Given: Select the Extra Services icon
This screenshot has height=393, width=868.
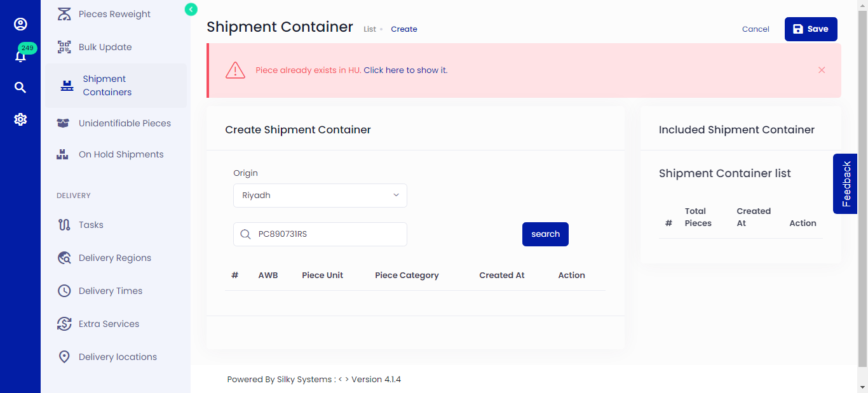Looking at the screenshot, I should pos(64,324).
